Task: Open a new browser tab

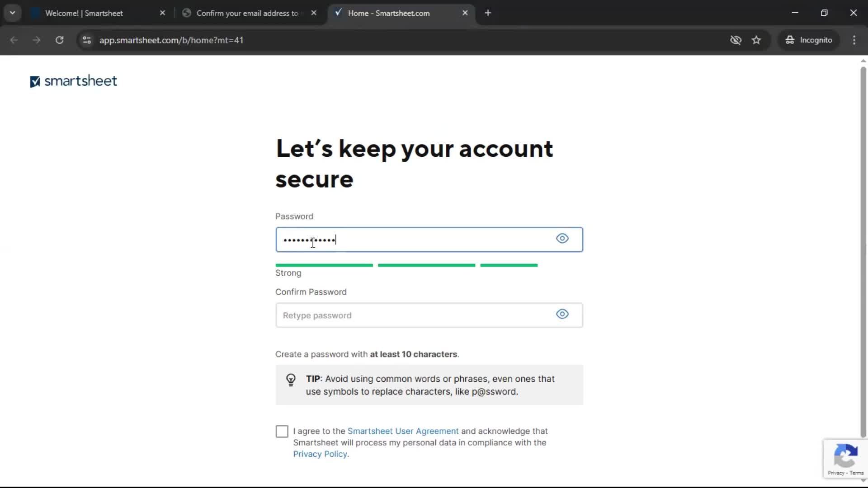Action: (x=488, y=13)
